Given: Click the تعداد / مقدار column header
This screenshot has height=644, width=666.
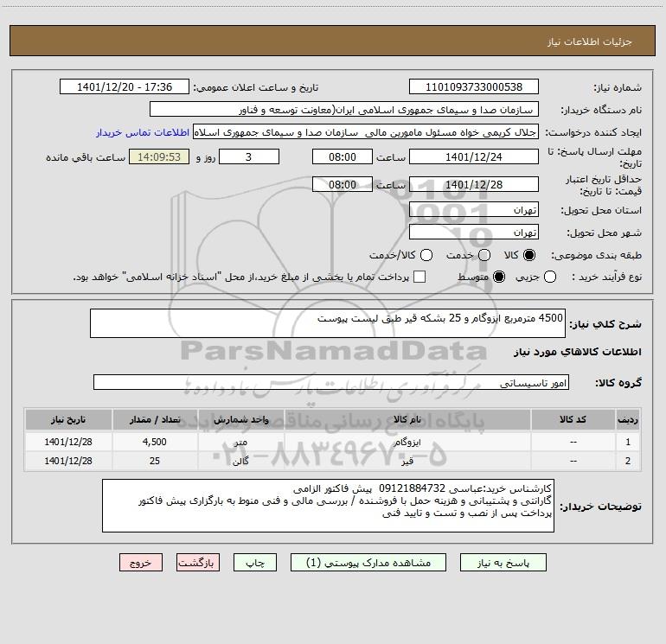Looking at the screenshot, I should tap(155, 420).
